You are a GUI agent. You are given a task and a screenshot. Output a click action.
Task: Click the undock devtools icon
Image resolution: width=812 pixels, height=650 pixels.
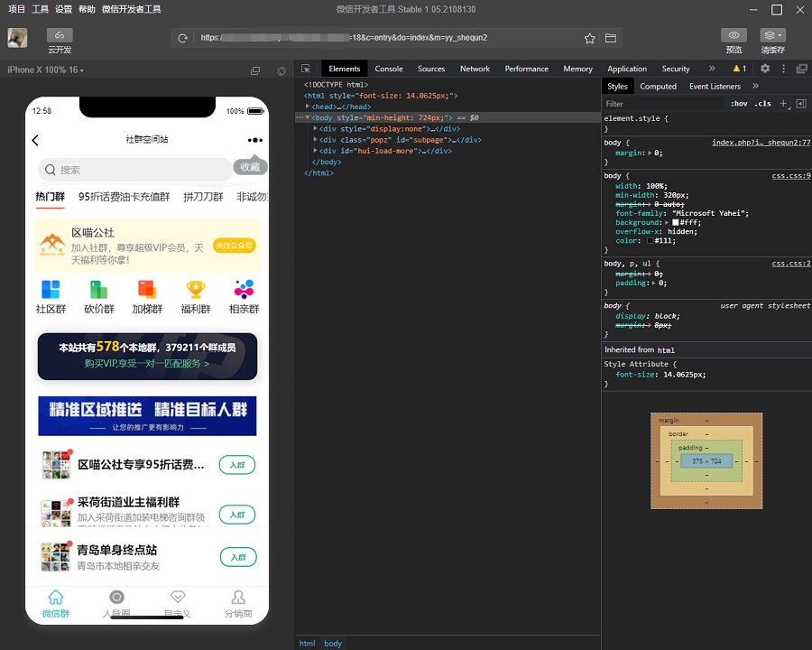802,69
